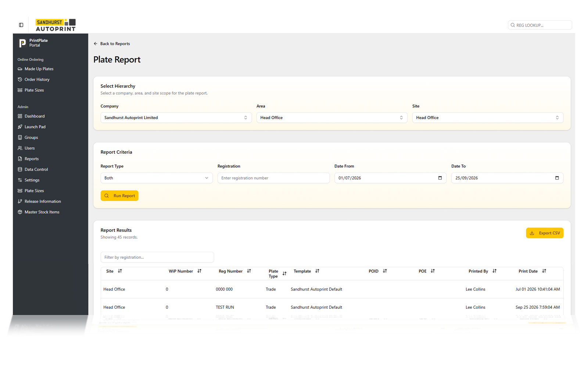The width and height of the screenshot is (588, 368).
Task: Click the Export CSV button
Action: point(545,233)
